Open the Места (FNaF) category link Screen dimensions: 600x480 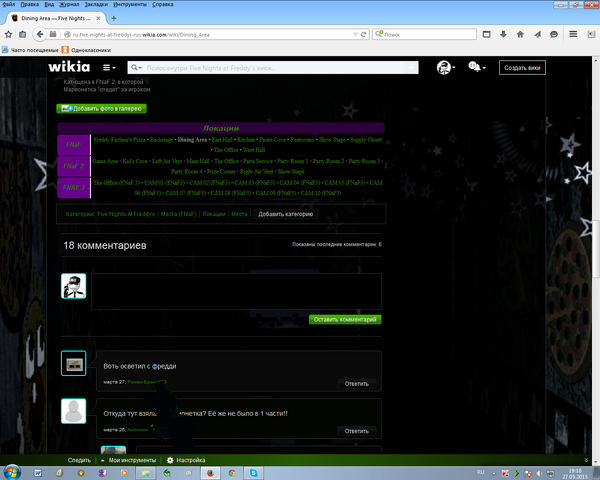pos(179,214)
